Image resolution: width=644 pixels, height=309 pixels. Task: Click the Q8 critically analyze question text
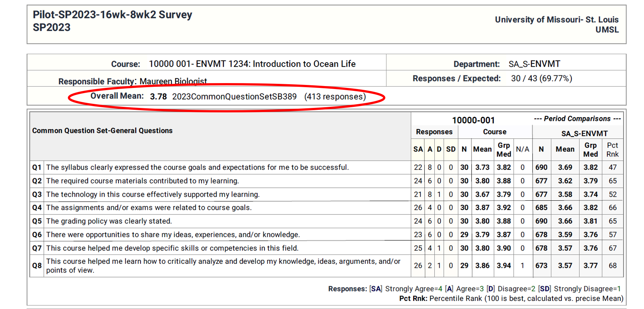[x=223, y=266]
